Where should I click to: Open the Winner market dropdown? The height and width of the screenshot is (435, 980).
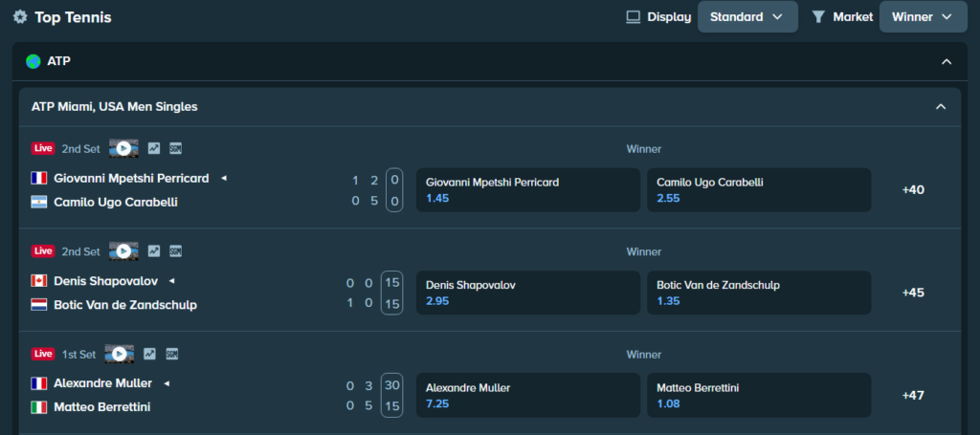[922, 17]
